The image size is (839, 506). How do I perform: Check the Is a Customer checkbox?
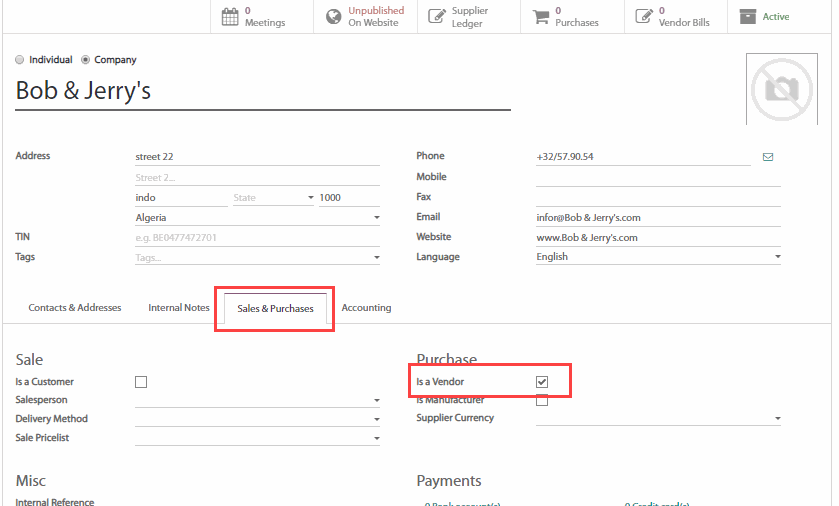point(141,382)
